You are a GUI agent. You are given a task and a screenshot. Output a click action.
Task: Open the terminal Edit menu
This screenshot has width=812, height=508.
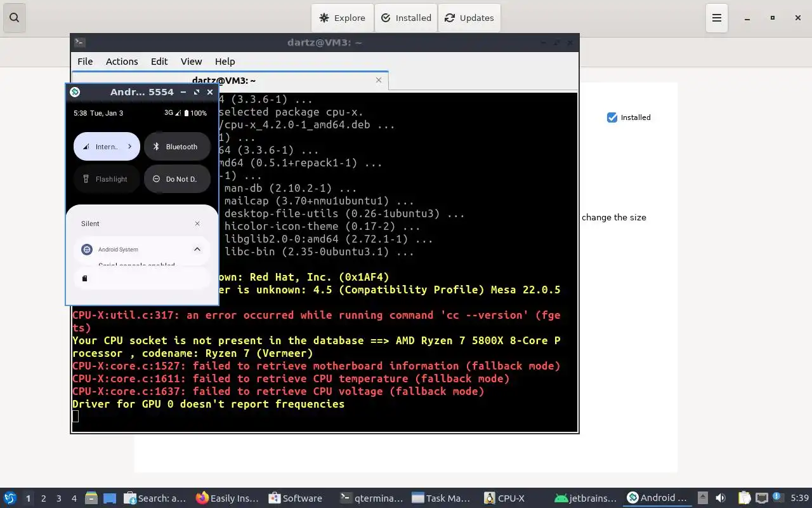click(x=159, y=62)
